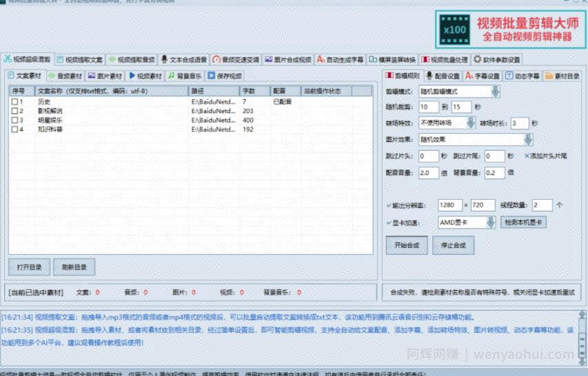Click the 跳过片头 seconds field
This screenshot has height=376, width=588.
point(429,156)
